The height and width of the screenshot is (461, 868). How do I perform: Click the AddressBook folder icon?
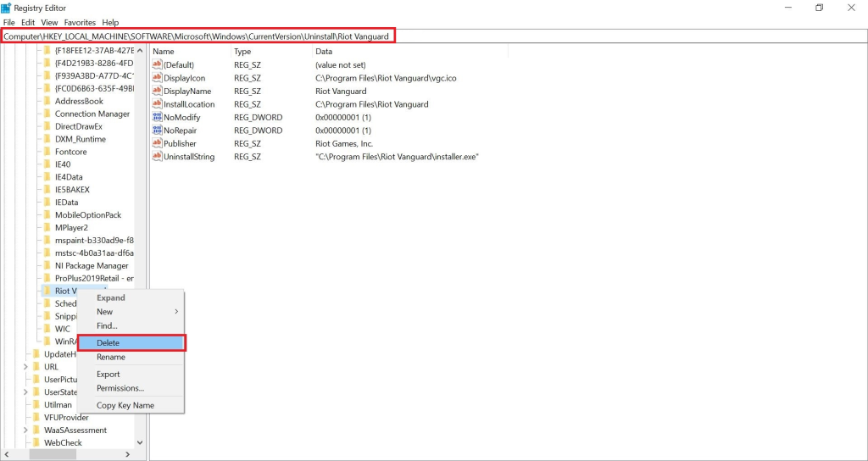(x=47, y=102)
